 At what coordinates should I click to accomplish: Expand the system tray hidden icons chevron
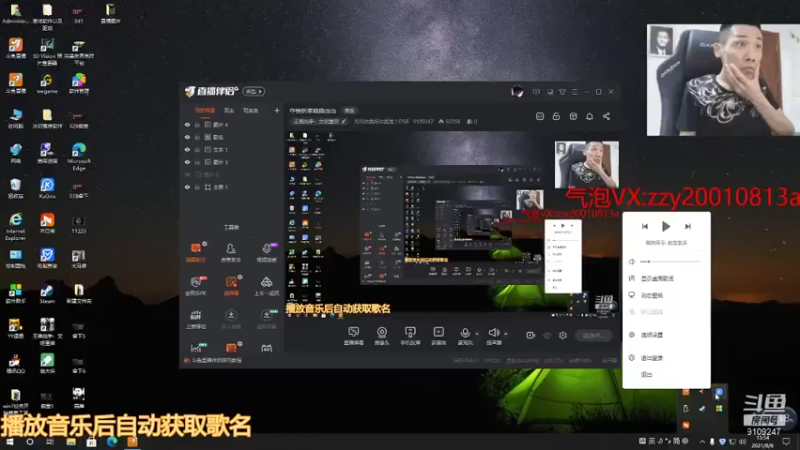coord(703,441)
